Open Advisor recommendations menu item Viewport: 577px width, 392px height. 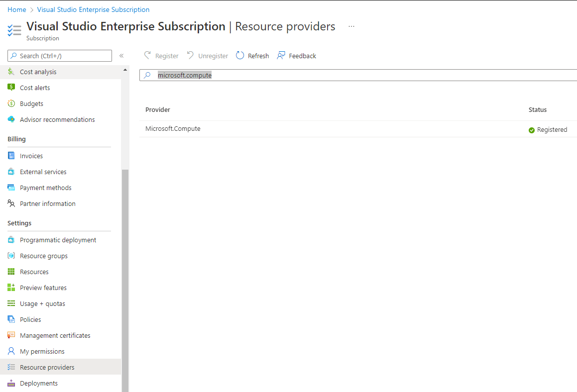pyautogui.click(x=60, y=119)
